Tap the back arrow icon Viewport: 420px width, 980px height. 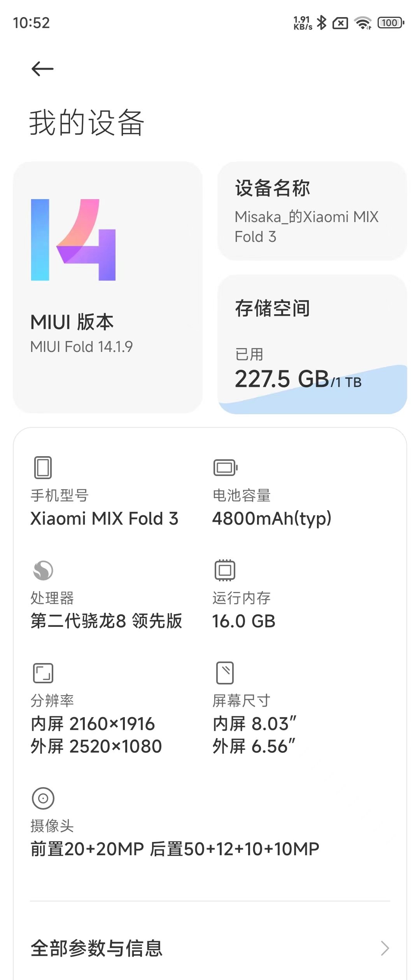tap(42, 69)
